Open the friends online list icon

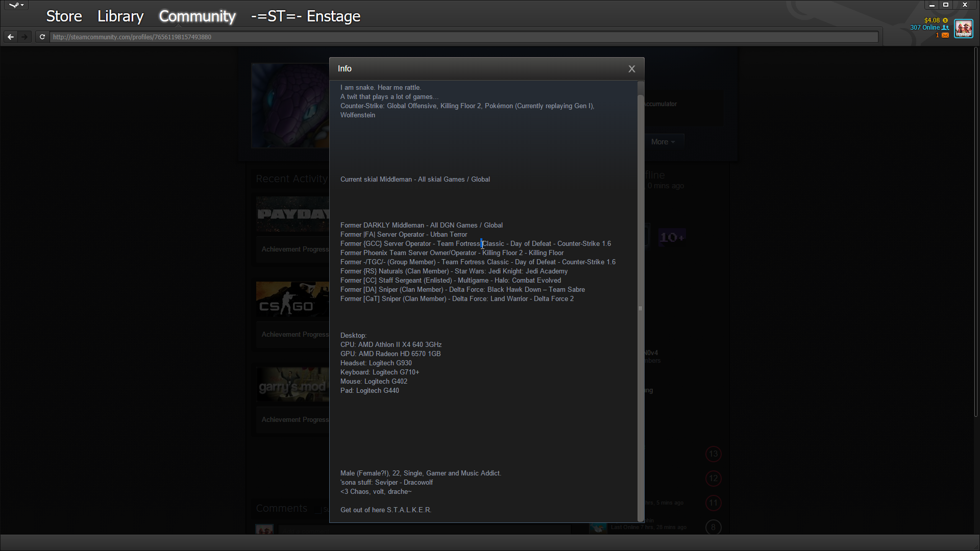click(x=945, y=28)
